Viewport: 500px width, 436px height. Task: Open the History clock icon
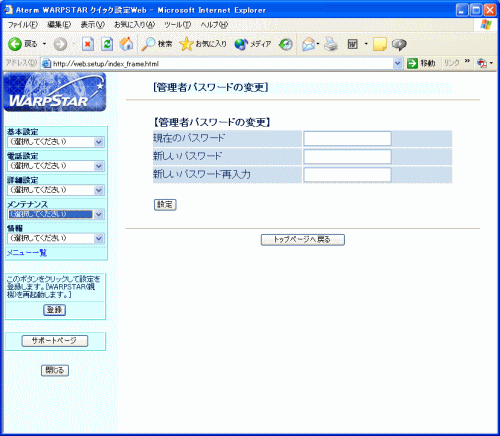click(x=286, y=44)
